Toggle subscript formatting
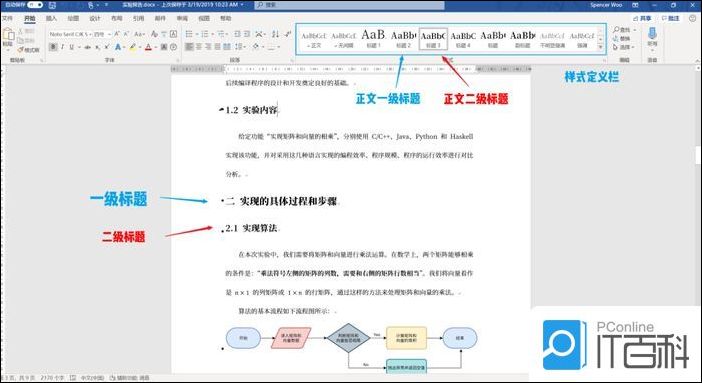The image size is (702, 383). (x=97, y=47)
